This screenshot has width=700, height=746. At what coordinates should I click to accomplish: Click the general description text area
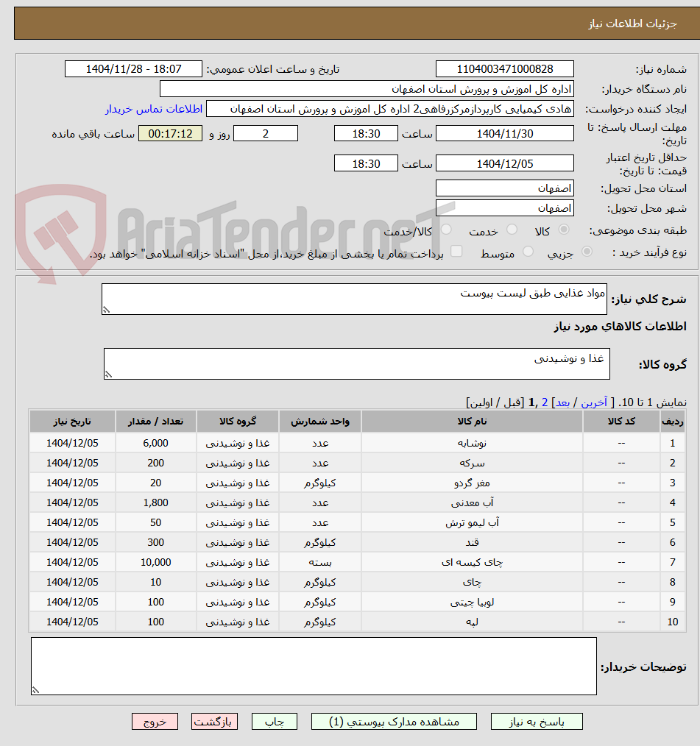pos(354,299)
